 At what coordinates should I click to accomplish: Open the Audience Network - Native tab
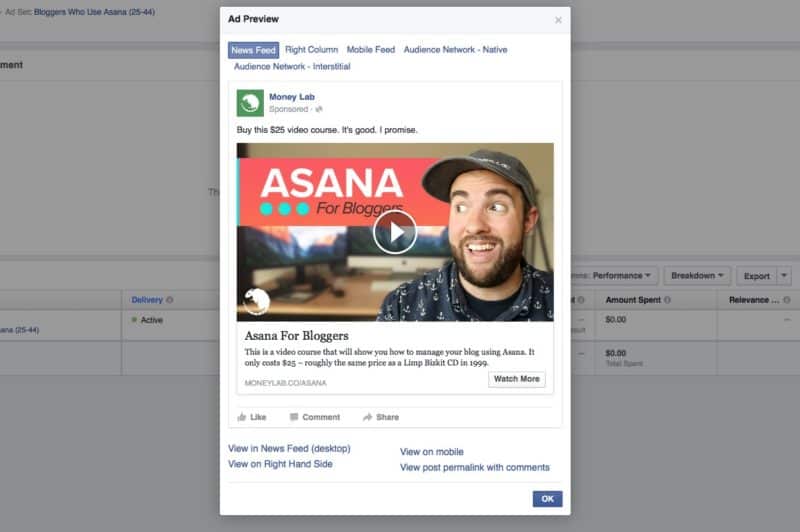(455, 49)
